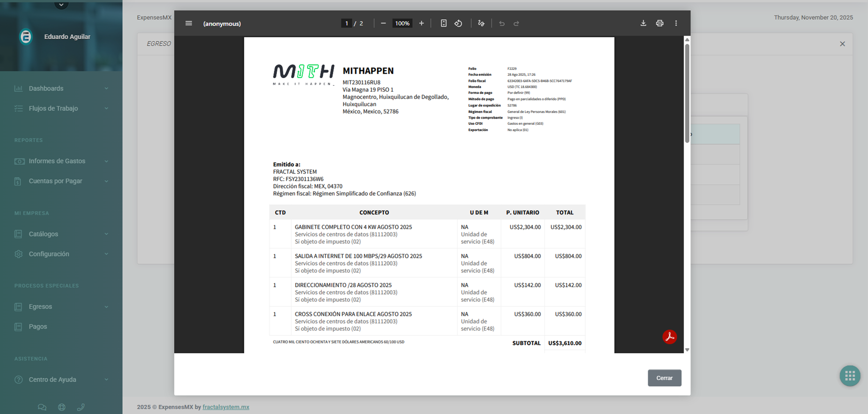The width and height of the screenshot is (868, 414).
Task: Click the Cerrar button
Action: (665, 378)
